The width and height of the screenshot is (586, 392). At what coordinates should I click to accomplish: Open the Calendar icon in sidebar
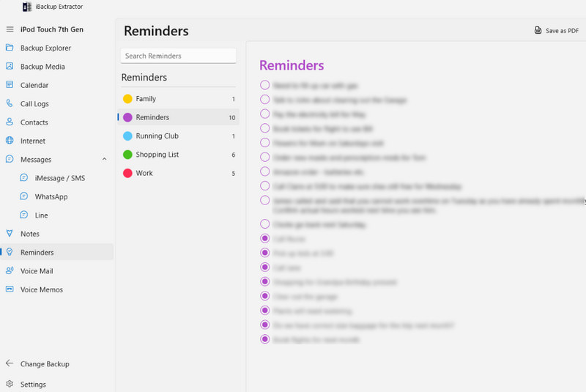10,85
